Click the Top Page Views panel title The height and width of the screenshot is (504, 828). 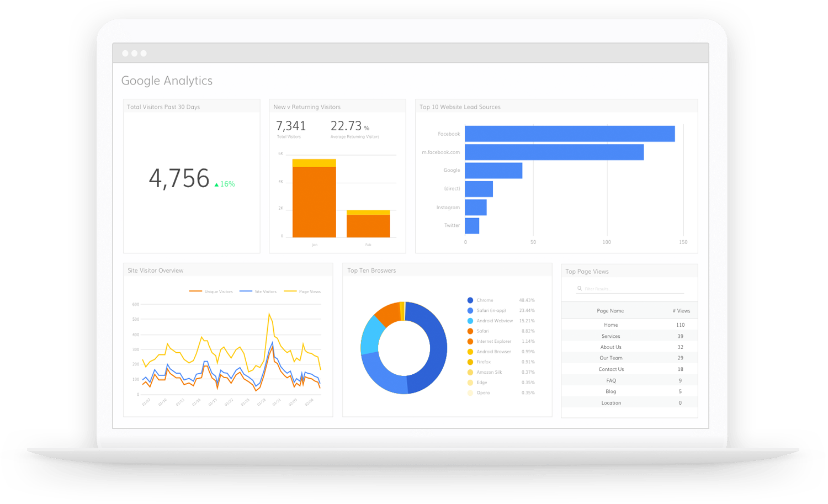587,272
